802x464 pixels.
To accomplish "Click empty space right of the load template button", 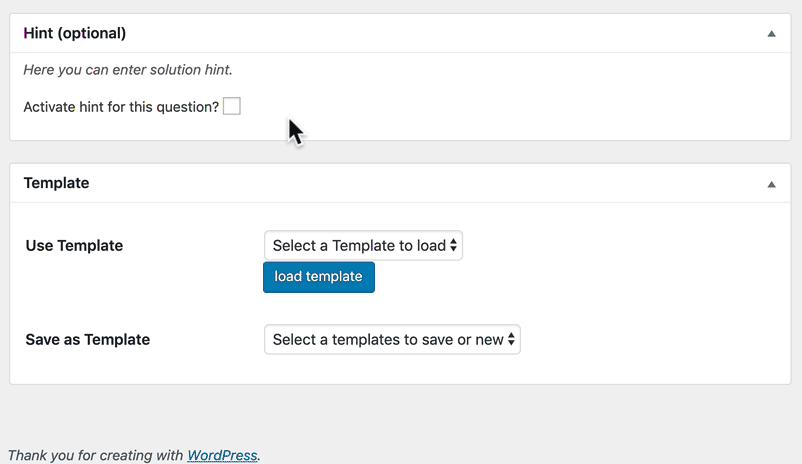I will tap(550, 277).
